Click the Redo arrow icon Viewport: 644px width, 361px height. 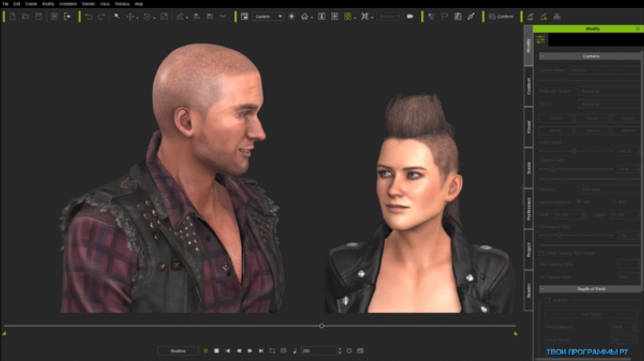point(101,17)
